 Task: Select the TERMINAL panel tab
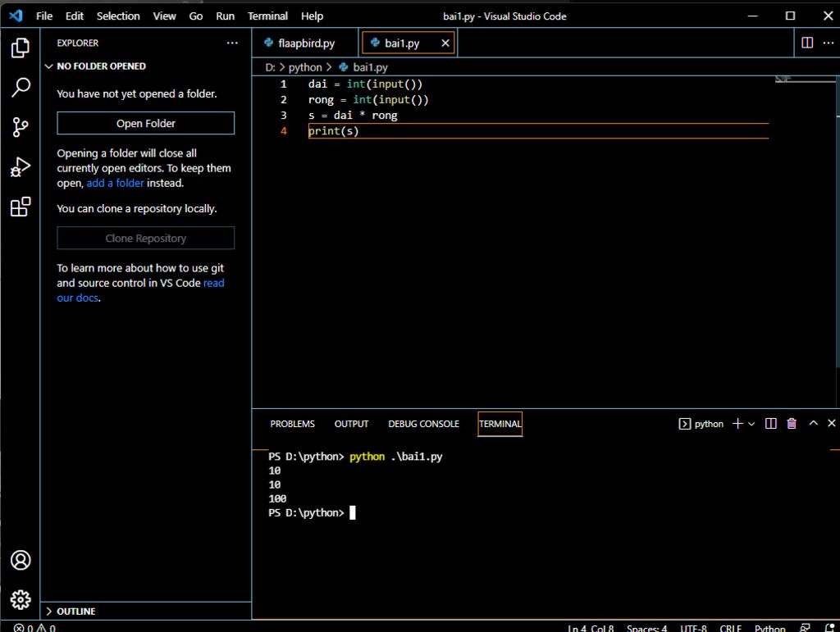(x=500, y=424)
